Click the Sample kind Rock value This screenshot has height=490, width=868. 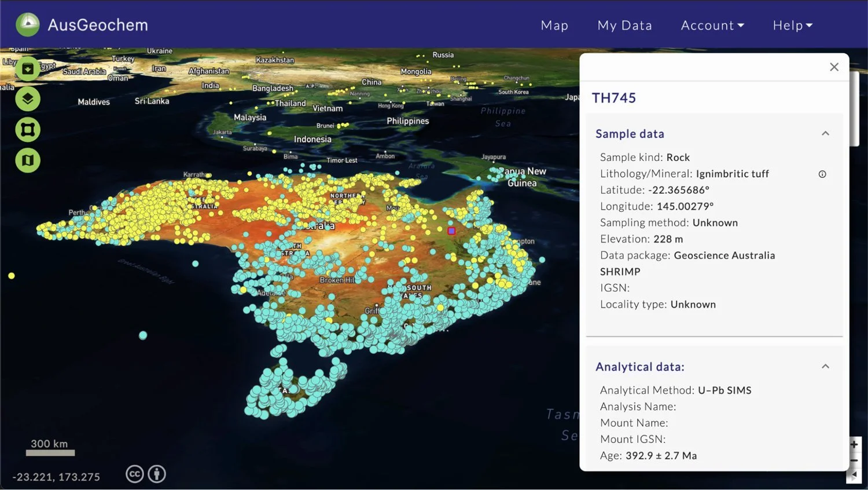click(x=678, y=158)
